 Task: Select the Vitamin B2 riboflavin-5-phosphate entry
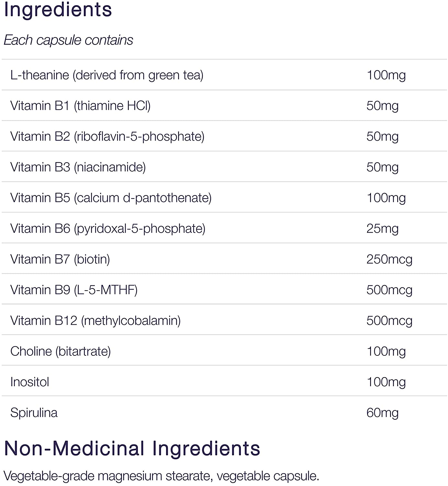(x=107, y=136)
